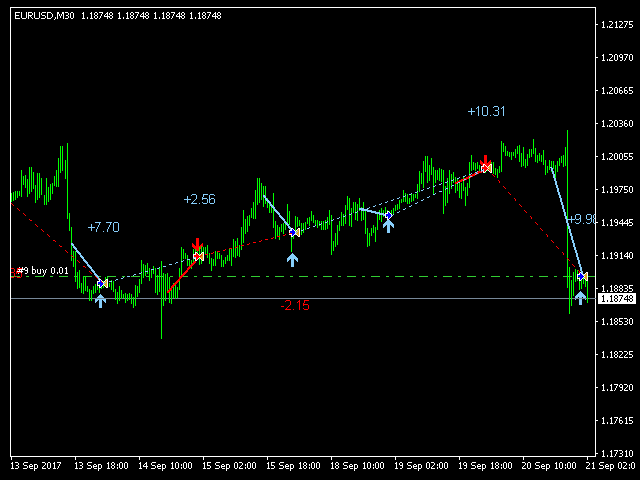
Task: Select the trade marker under the +7.70 label
Action: click(x=101, y=284)
